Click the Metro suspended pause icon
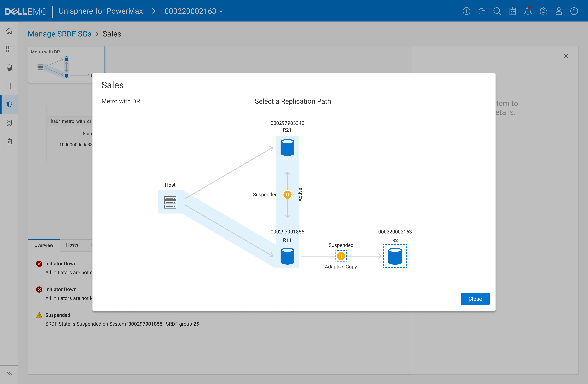588x384 pixels. (287, 195)
